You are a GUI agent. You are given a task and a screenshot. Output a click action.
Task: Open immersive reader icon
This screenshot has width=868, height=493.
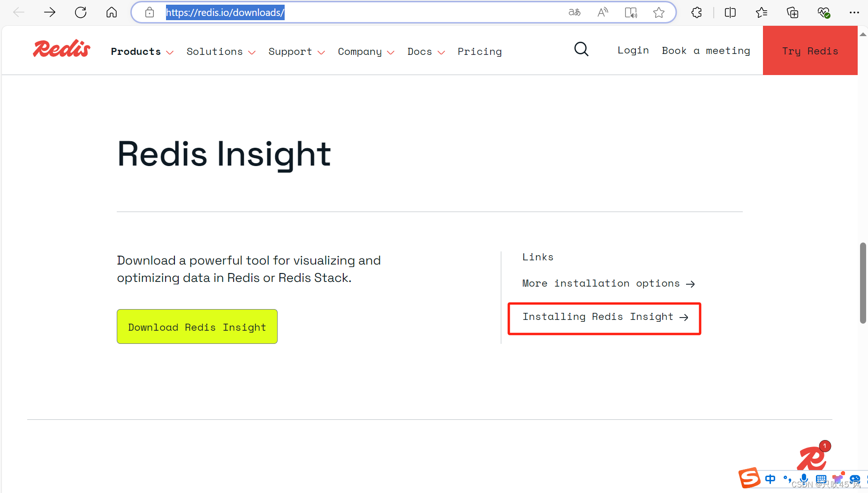pyautogui.click(x=631, y=12)
